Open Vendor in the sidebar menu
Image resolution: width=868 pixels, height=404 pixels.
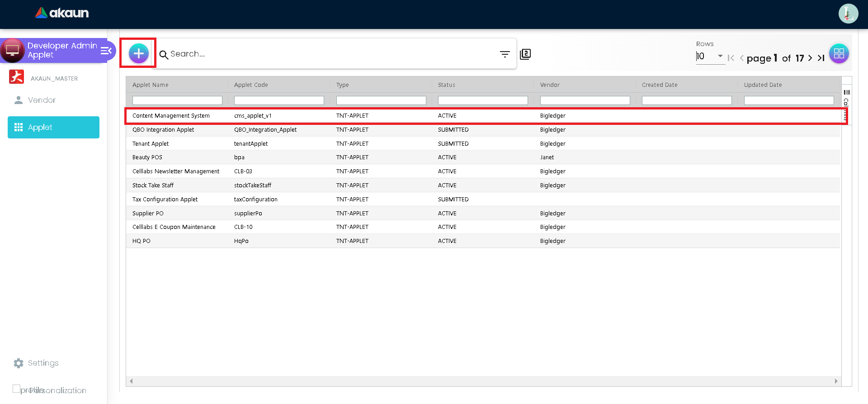point(42,100)
